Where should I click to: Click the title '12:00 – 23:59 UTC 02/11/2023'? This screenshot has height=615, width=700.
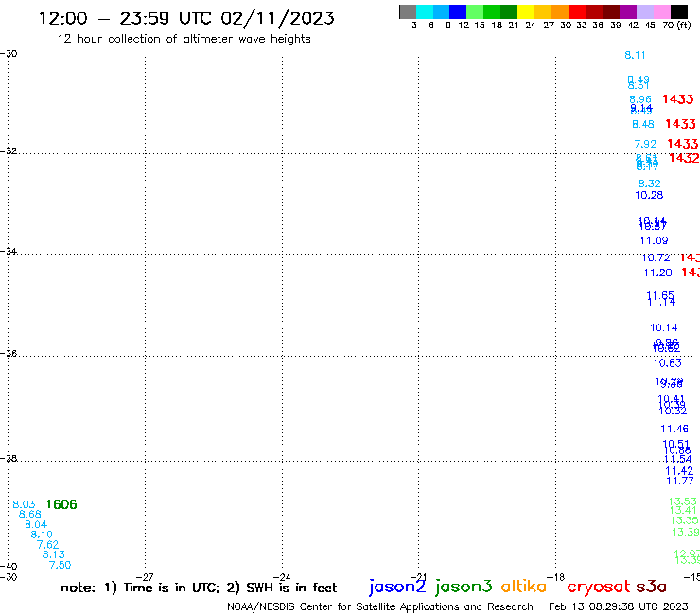coord(186,18)
